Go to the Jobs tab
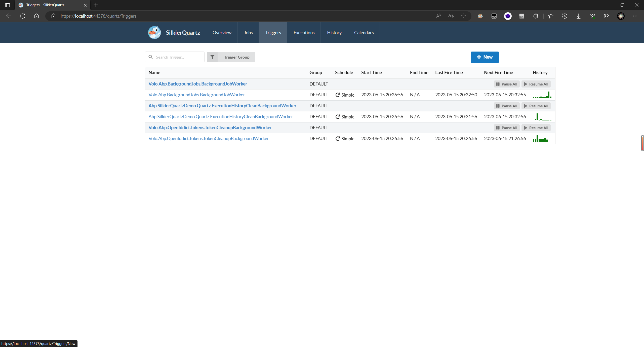The height and width of the screenshot is (347, 644). coord(248,33)
